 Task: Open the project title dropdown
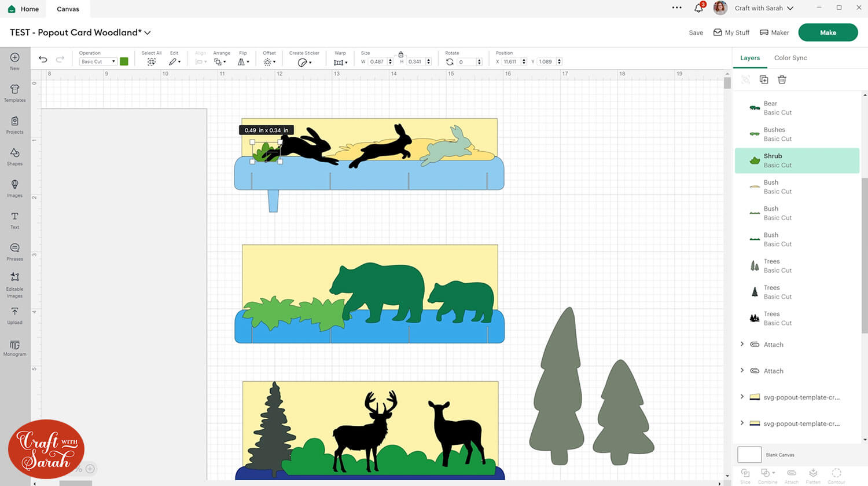coord(148,33)
